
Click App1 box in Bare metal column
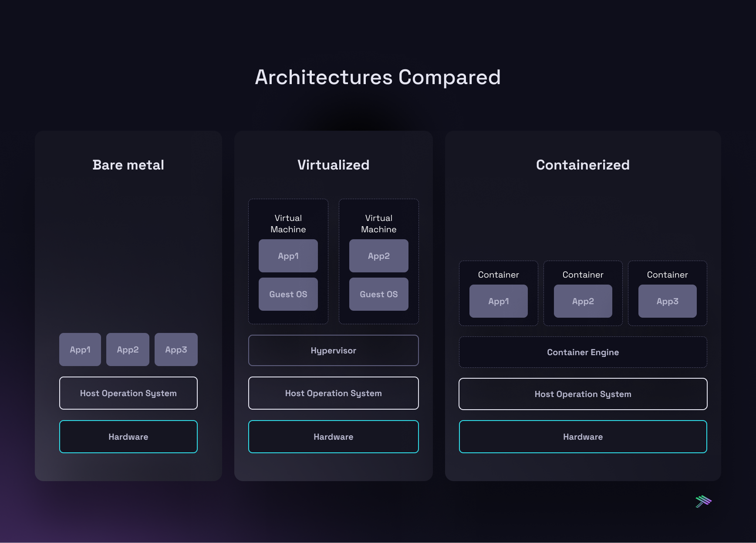point(80,350)
